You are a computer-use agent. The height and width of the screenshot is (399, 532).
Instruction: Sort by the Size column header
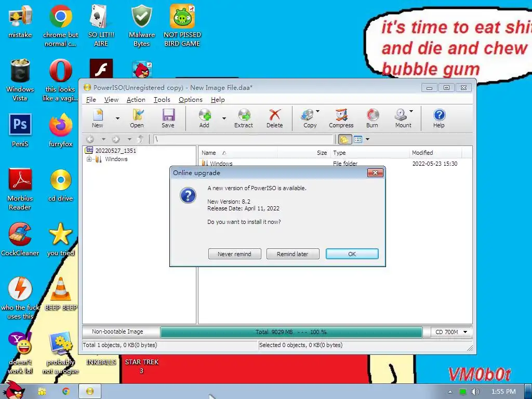click(x=304, y=153)
